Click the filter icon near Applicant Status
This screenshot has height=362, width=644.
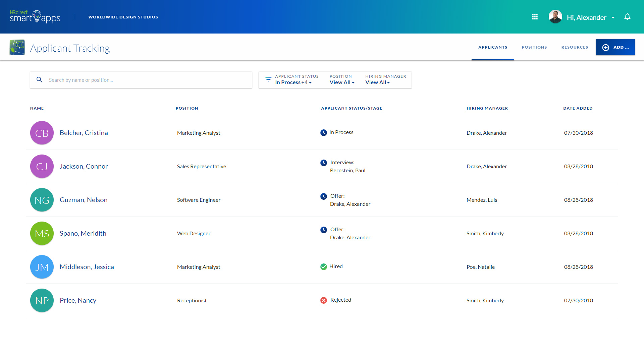268,80
